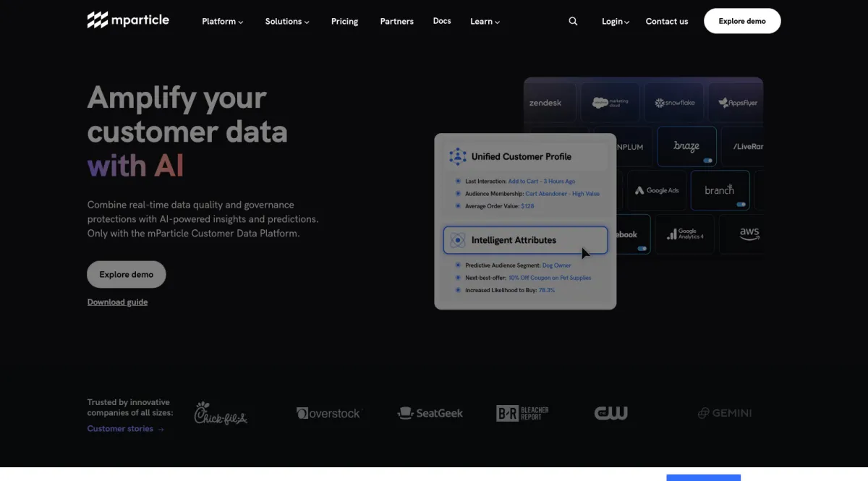Open the Customer stories link

point(126,429)
